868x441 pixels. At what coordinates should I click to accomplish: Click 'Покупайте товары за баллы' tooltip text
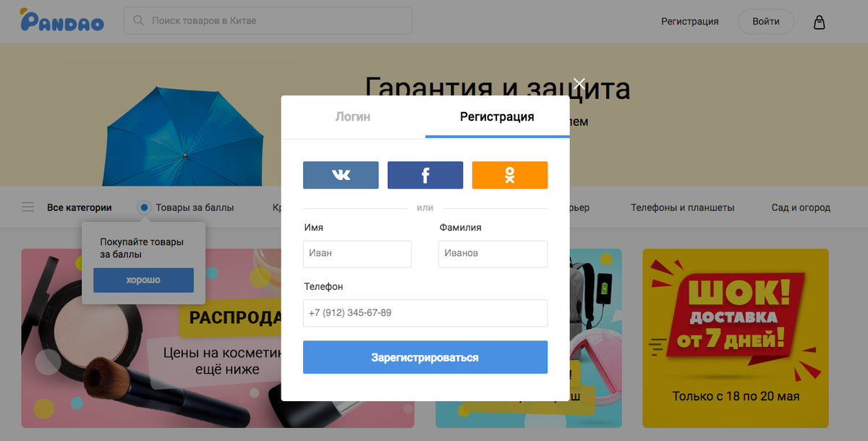(x=142, y=248)
